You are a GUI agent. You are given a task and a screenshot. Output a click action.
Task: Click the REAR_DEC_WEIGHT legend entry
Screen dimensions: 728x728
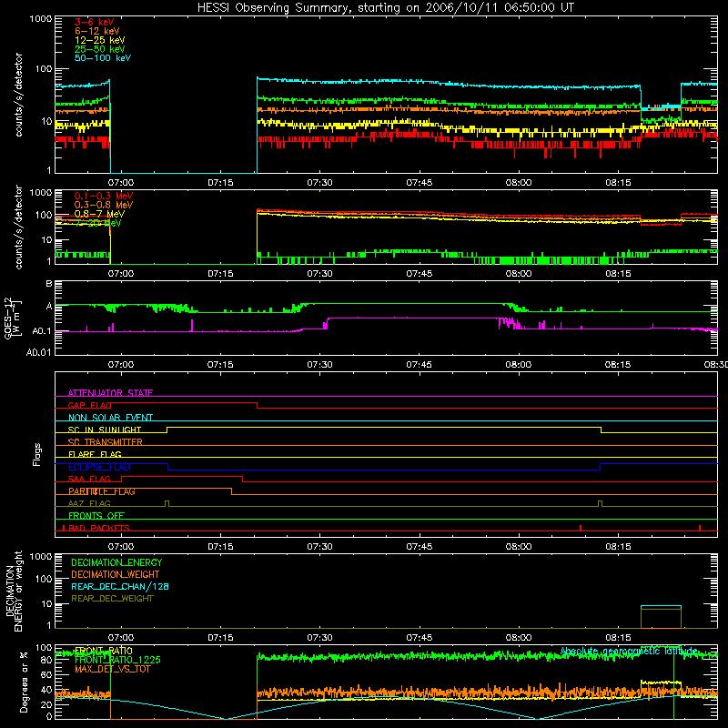[x=112, y=599]
